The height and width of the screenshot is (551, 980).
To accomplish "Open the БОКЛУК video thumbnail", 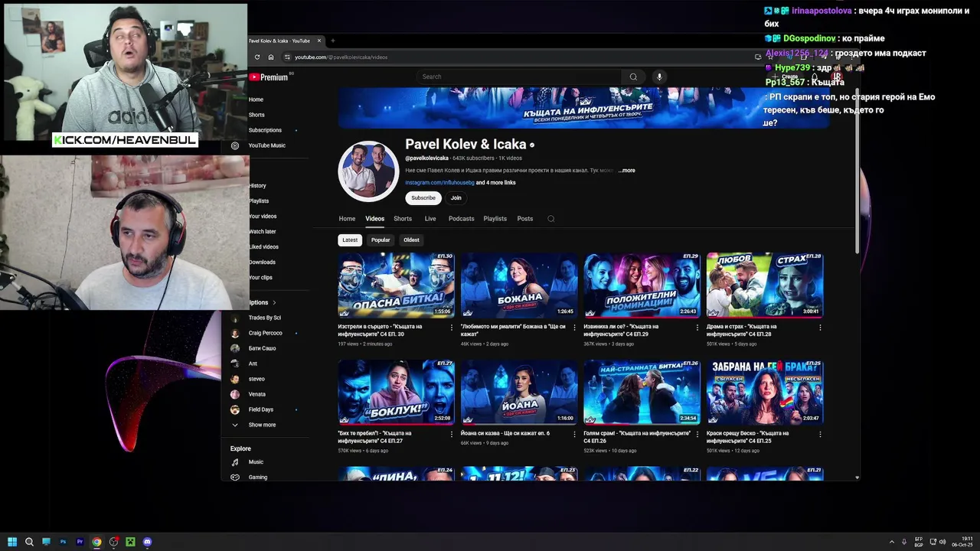I will (x=396, y=392).
